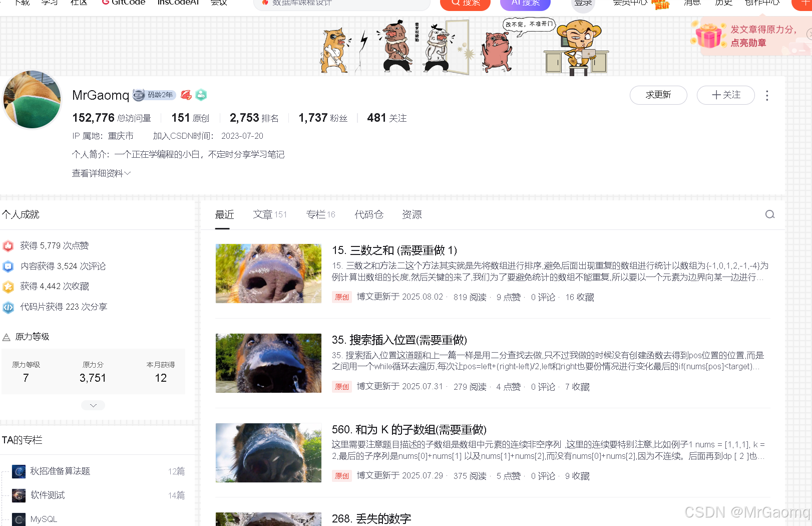
Task: Click the 481 关注 following count
Action: 387,118
